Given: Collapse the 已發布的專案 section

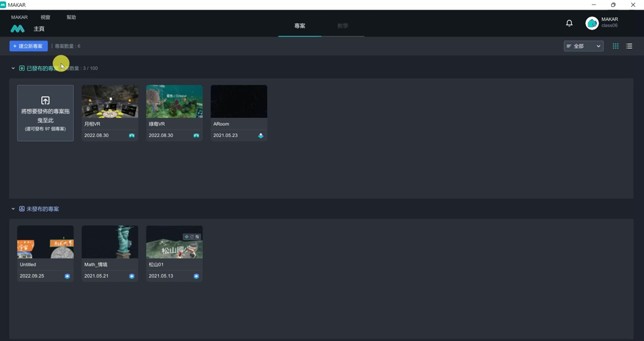Looking at the screenshot, I should [x=13, y=68].
